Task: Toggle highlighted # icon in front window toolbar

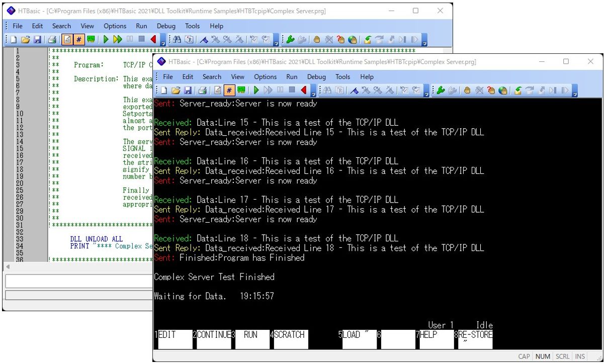Action: (x=229, y=90)
